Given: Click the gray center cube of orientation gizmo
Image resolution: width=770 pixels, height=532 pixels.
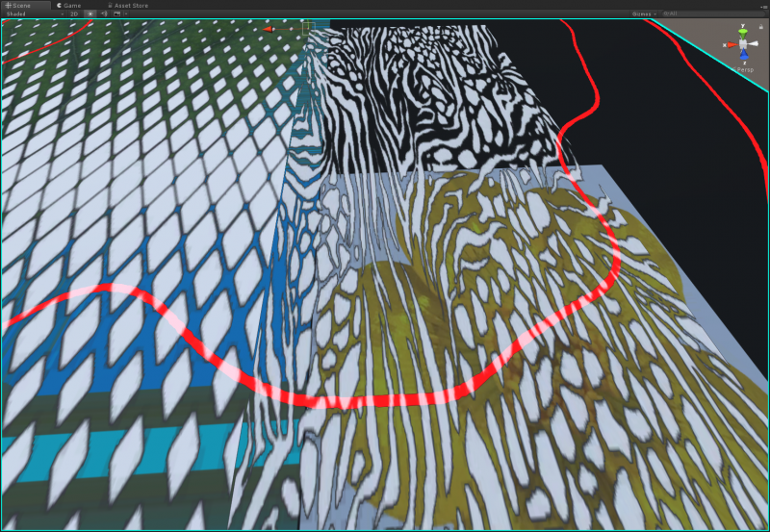Looking at the screenshot, I should pos(743,45).
